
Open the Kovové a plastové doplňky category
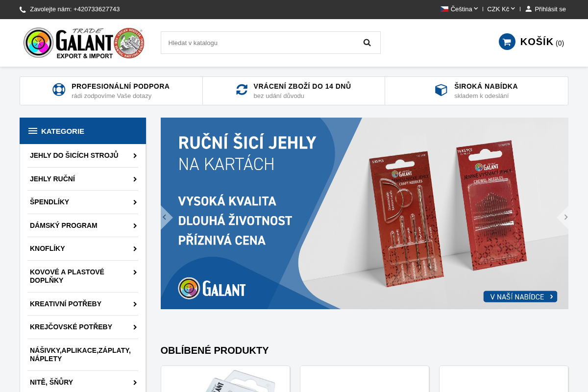[67, 276]
